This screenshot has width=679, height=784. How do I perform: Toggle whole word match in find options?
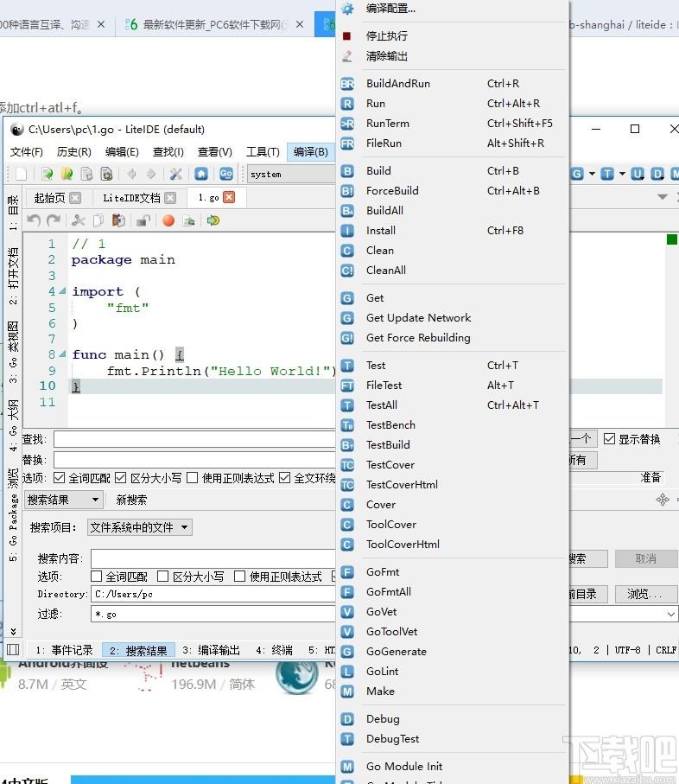click(x=59, y=478)
